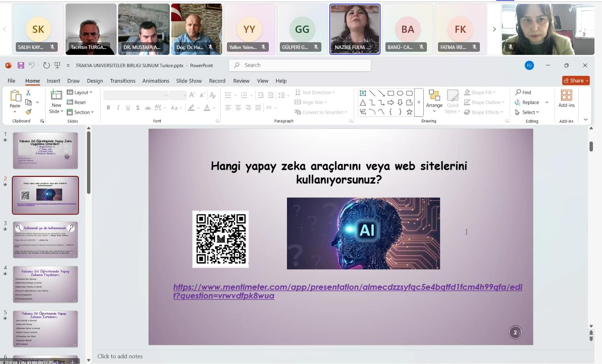Expand the Layout dropdown
Viewport: 602px width, 364px height.
(80, 92)
